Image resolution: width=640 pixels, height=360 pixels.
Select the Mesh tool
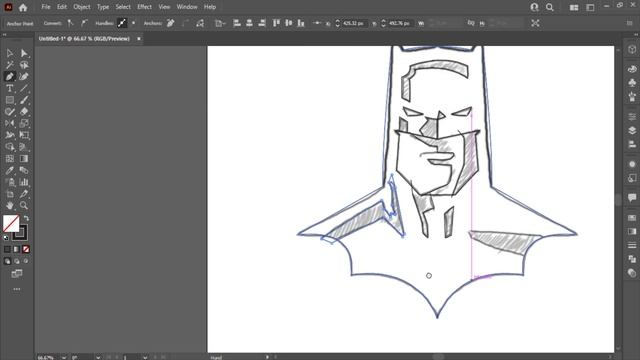pos(10,158)
